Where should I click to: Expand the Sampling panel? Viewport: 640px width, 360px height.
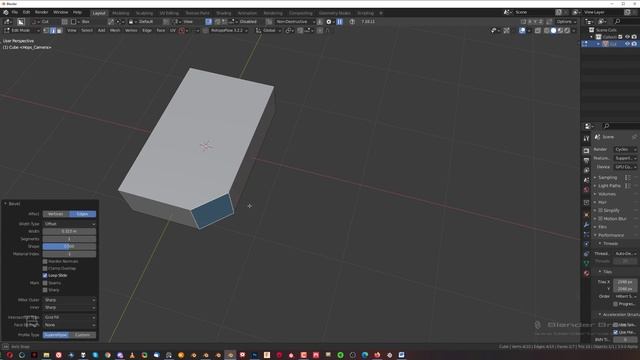click(606, 178)
